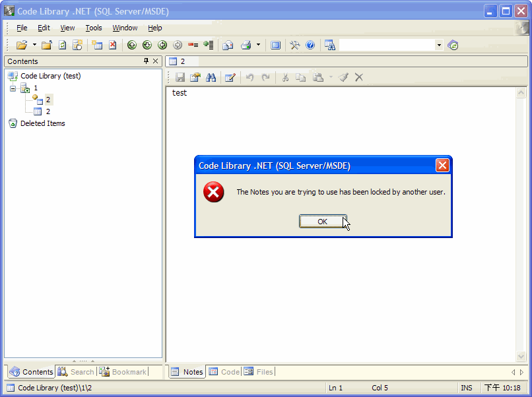Image resolution: width=532 pixels, height=397 pixels.
Task: Click the red collapse tree icon
Action: coord(193,45)
